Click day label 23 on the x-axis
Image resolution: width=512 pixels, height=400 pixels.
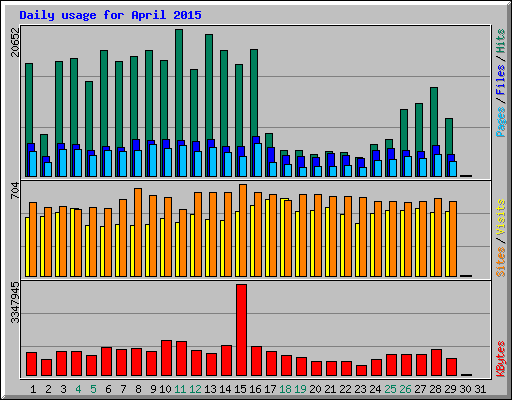pyautogui.click(x=361, y=389)
